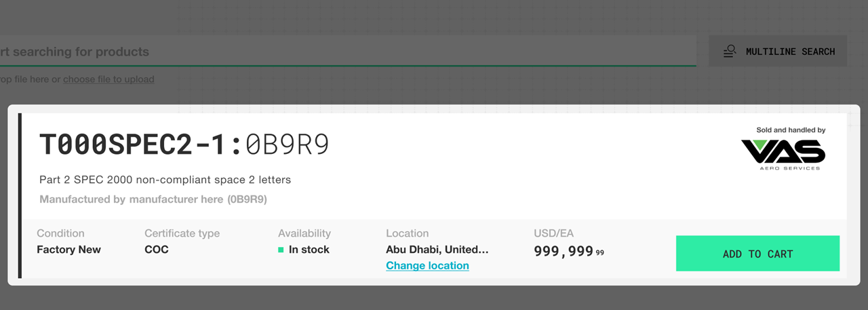Click the Location column label
The image size is (868, 310).
click(408, 233)
